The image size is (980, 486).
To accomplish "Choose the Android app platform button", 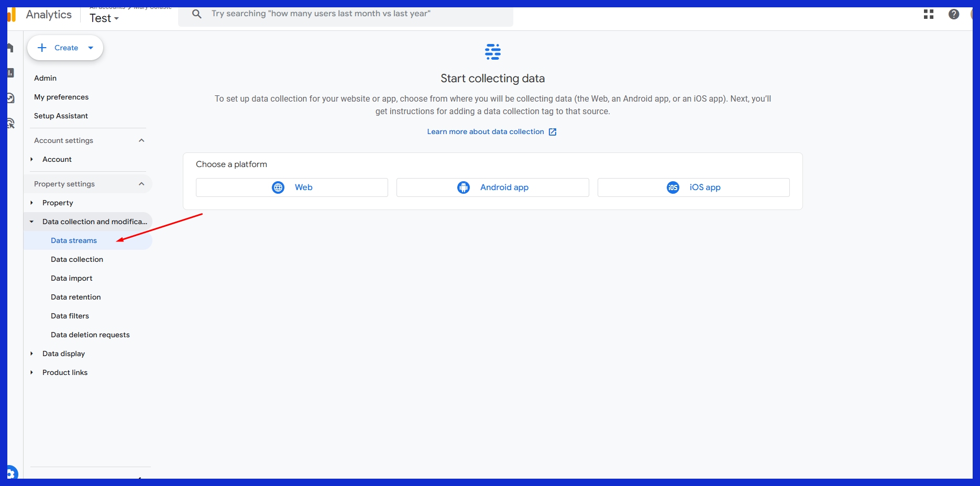I will point(493,187).
